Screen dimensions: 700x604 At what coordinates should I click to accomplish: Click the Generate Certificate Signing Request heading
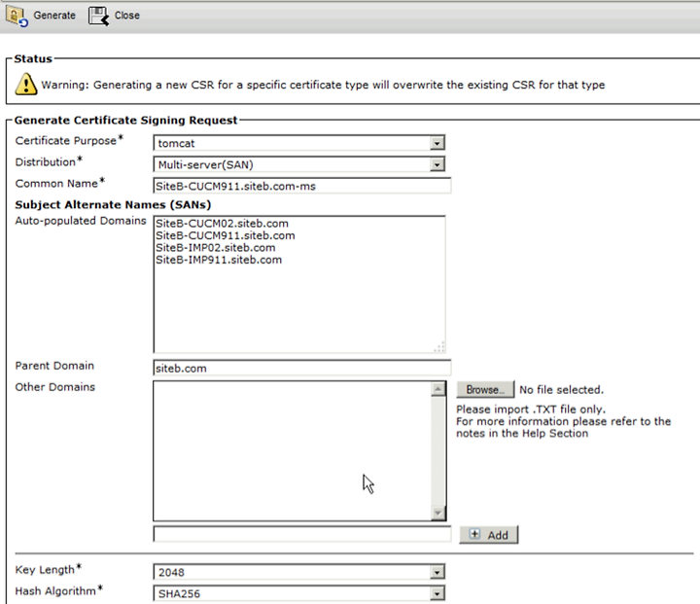[125, 121]
